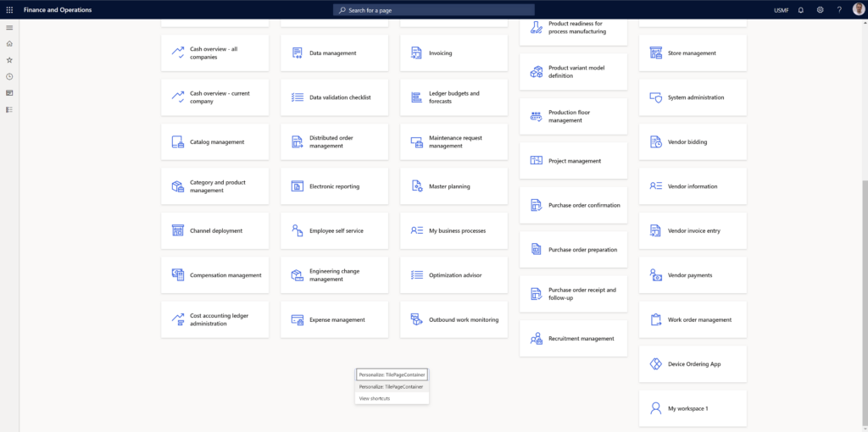Choose View shortcuts in context menu
Screen dimensions: 868x432
(392, 398)
